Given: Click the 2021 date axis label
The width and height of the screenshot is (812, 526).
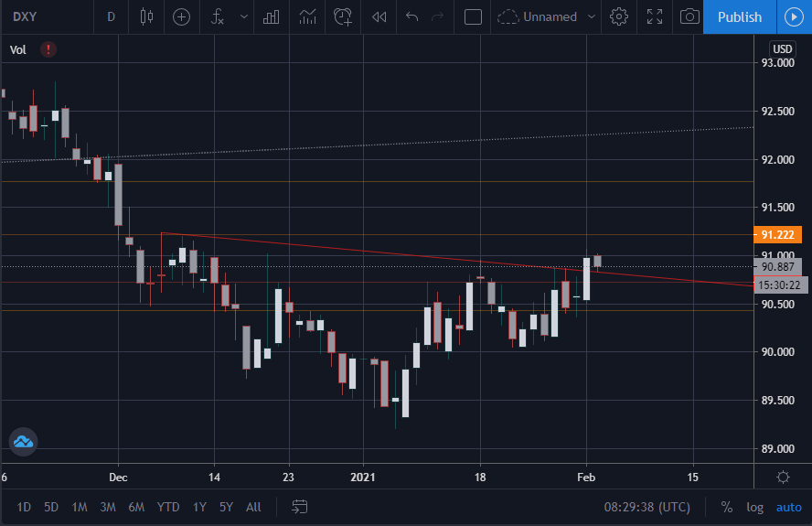Looking at the screenshot, I should pyautogui.click(x=362, y=477).
